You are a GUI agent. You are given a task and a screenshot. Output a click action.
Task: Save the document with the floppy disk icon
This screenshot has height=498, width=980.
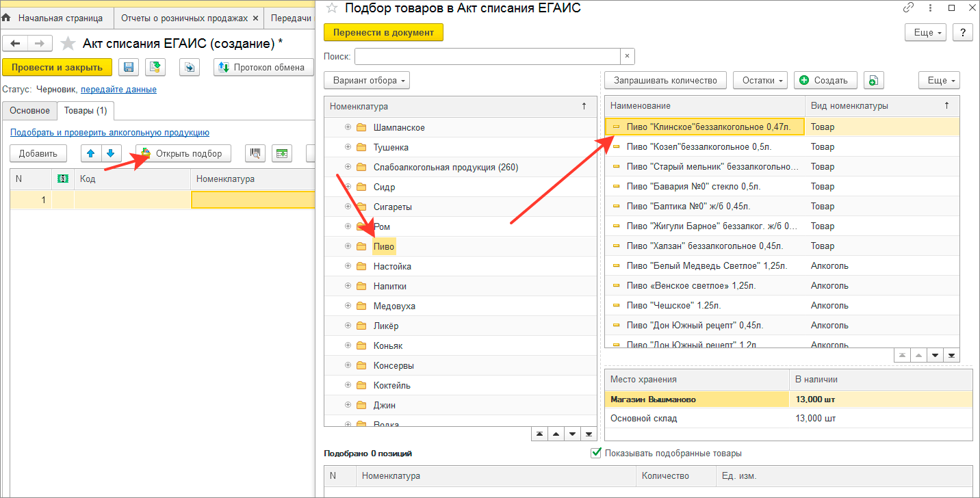[129, 67]
